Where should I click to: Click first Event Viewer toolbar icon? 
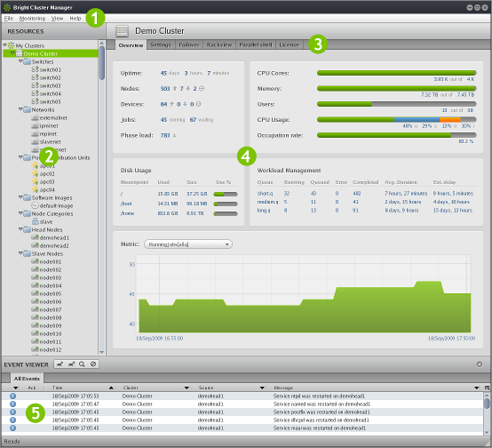[60, 364]
